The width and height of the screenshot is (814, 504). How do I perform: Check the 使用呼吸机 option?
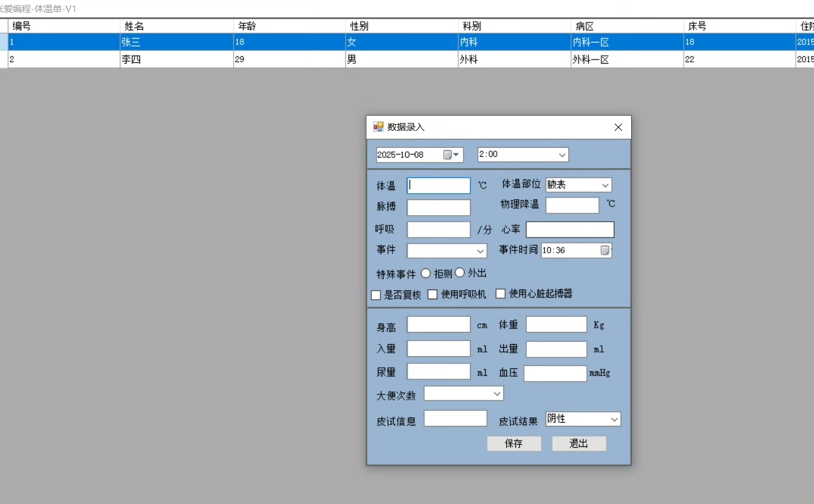click(432, 294)
